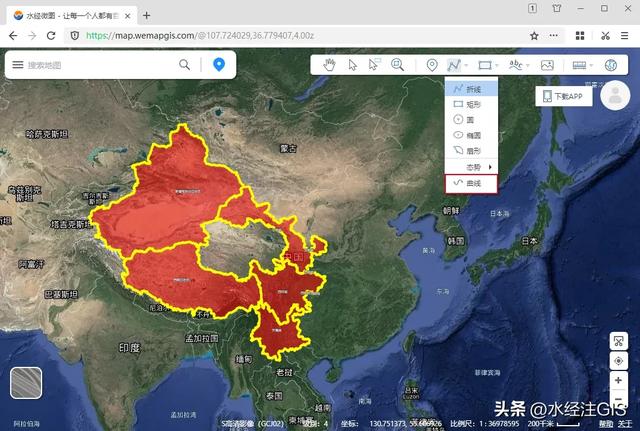Choose 矩形 rectangle from the draw menu
This screenshot has width=640, height=431.
point(471,104)
